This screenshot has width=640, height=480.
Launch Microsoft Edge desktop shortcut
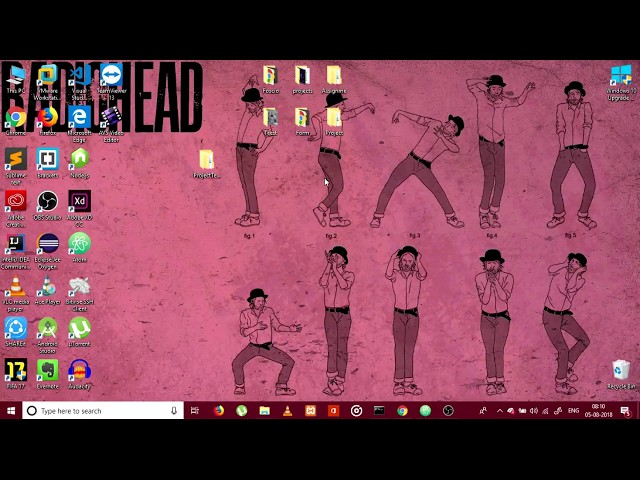pos(79,124)
